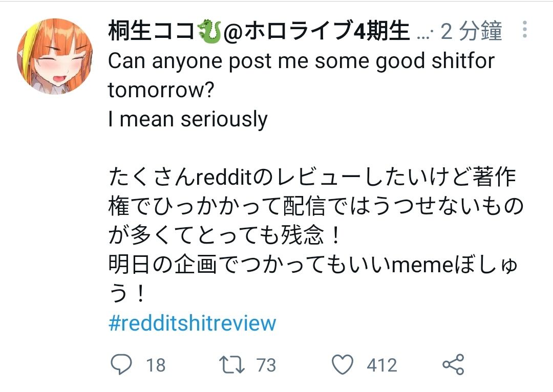Click the reply speech bubble icon
This screenshot has height=392, width=553.
(x=122, y=364)
